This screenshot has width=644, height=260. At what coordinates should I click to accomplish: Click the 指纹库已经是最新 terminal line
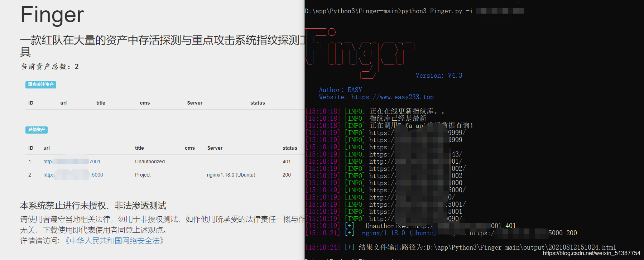tap(366, 119)
